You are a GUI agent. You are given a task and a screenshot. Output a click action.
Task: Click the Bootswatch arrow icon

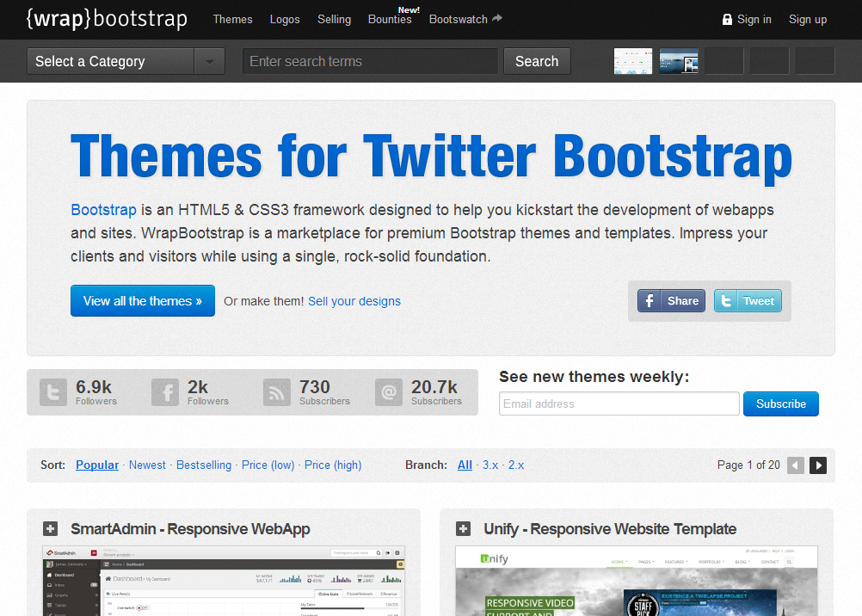[x=497, y=18]
